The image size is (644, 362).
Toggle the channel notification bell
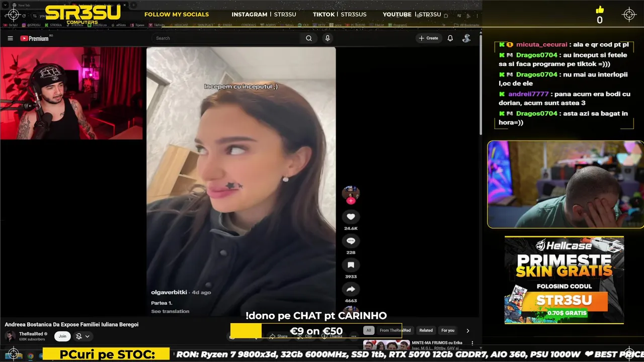tap(79, 336)
